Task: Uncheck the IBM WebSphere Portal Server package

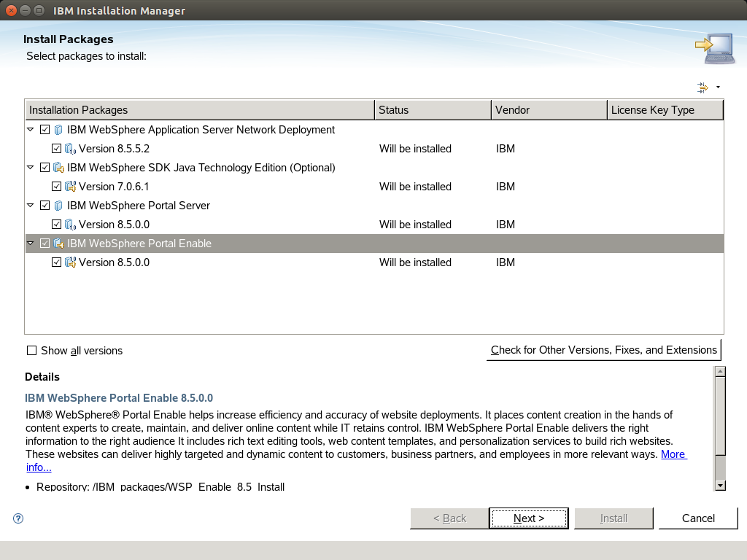Action: [44, 206]
